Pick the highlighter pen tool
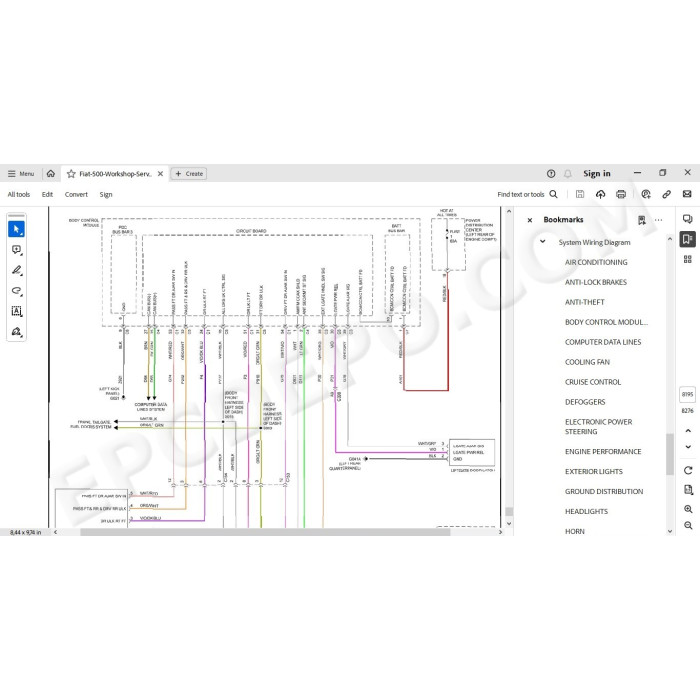 [x=17, y=271]
